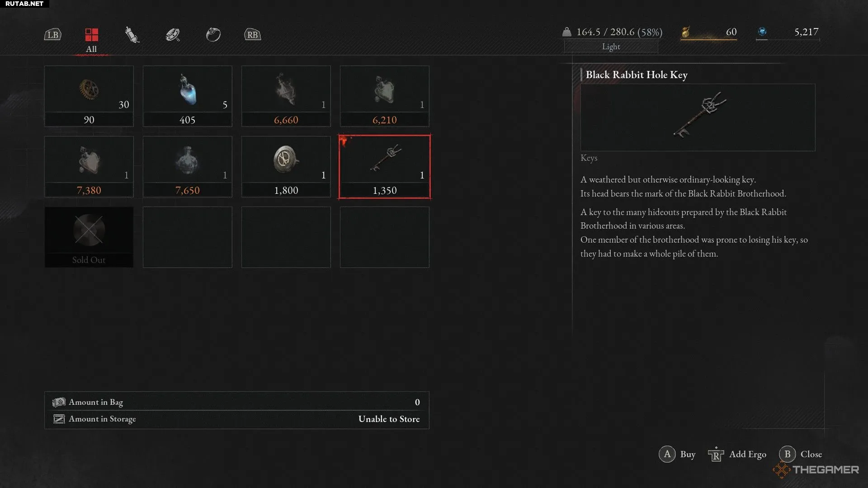Click the RB next-tab button
868x488 pixels.
click(x=252, y=35)
